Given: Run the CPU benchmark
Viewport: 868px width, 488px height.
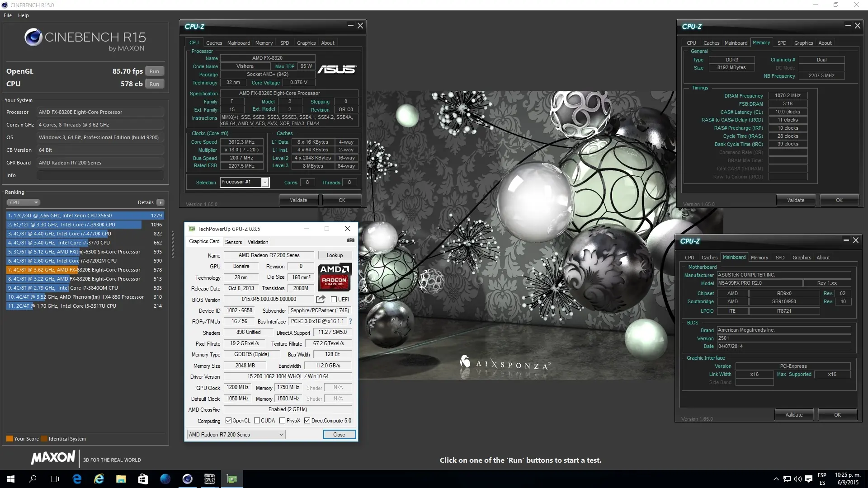Looking at the screenshot, I should pos(155,84).
